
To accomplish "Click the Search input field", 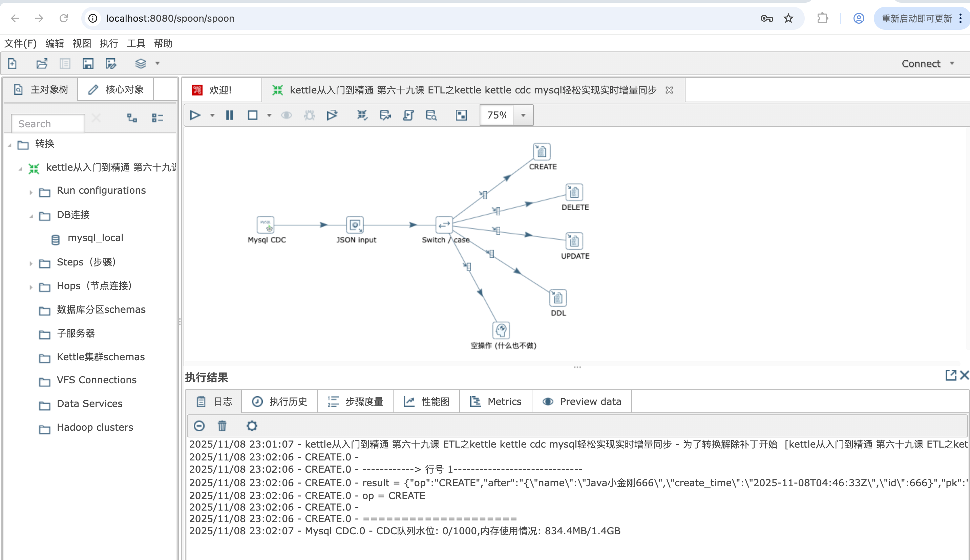I will pyautogui.click(x=48, y=124).
